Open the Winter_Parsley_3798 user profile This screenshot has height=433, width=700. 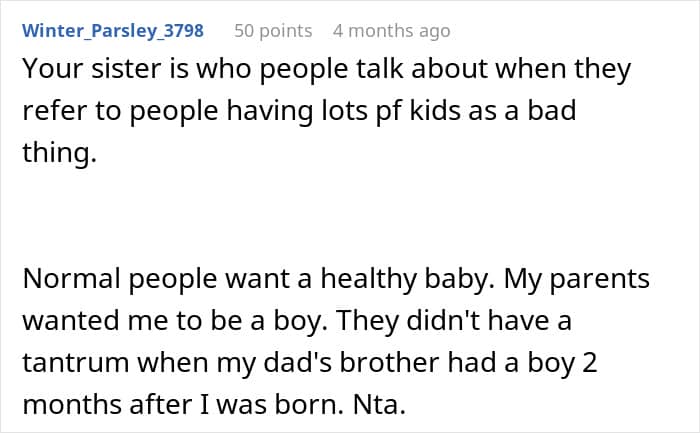tap(113, 31)
